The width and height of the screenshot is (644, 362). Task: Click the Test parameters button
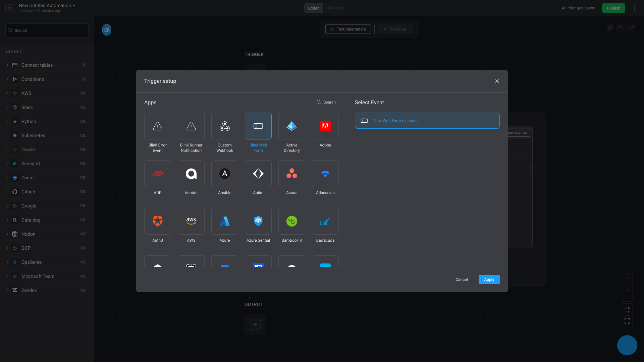[348, 29]
